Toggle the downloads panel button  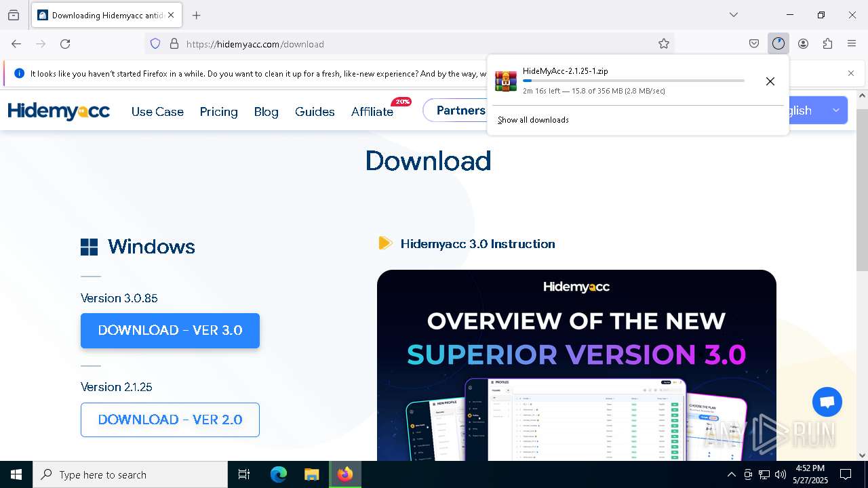778,43
